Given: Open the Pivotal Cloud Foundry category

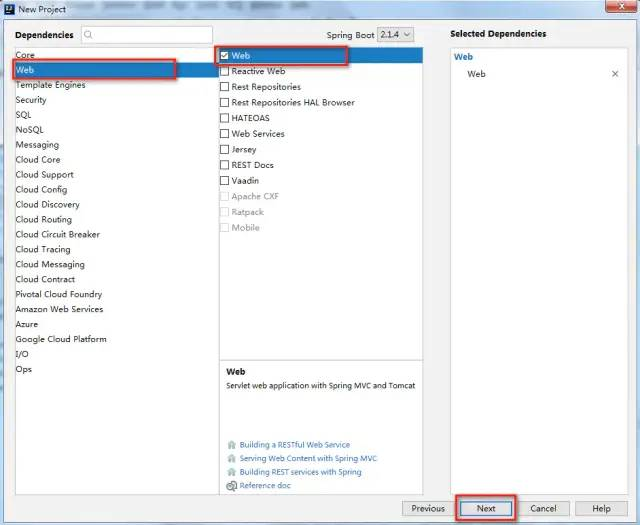Looking at the screenshot, I should coord(116,294).
